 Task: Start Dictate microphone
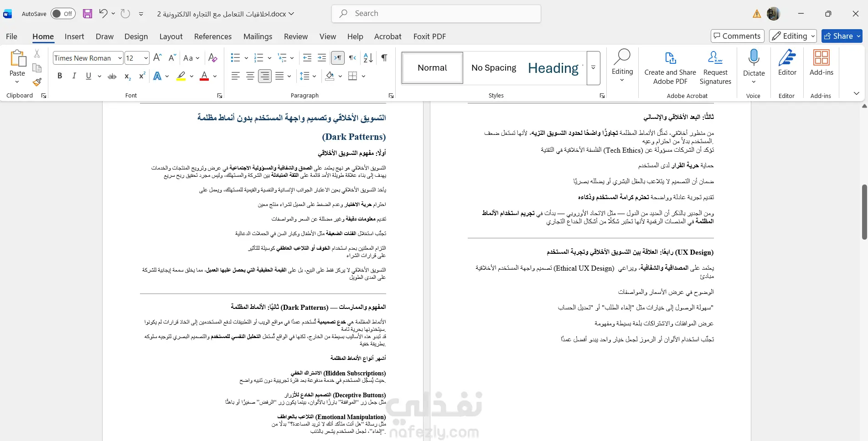pyautogui.click(x=754, y=62)
